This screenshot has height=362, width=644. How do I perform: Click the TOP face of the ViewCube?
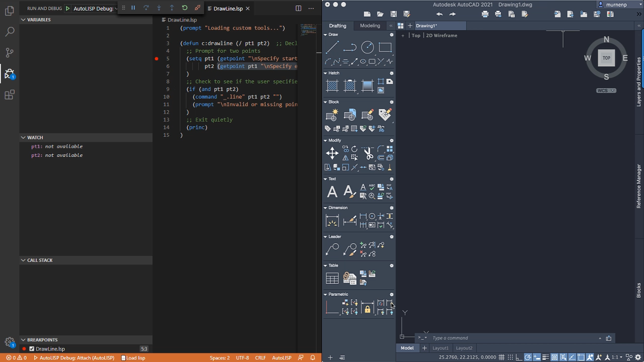[x=606, y=58]
